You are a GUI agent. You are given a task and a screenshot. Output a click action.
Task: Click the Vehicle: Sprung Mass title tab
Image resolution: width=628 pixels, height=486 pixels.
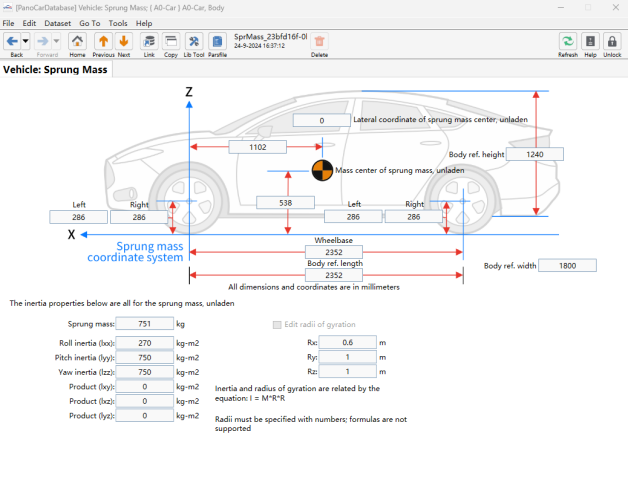(x=55, y=70)
